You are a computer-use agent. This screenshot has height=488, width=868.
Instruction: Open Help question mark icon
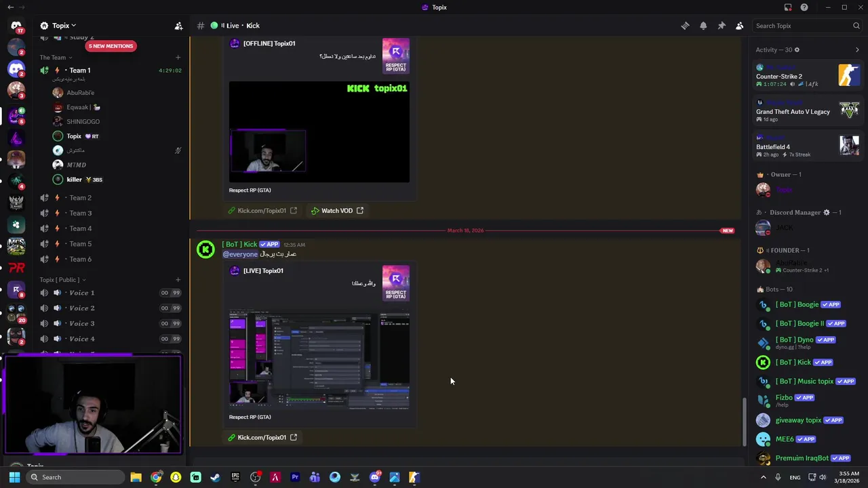point(804,7)
